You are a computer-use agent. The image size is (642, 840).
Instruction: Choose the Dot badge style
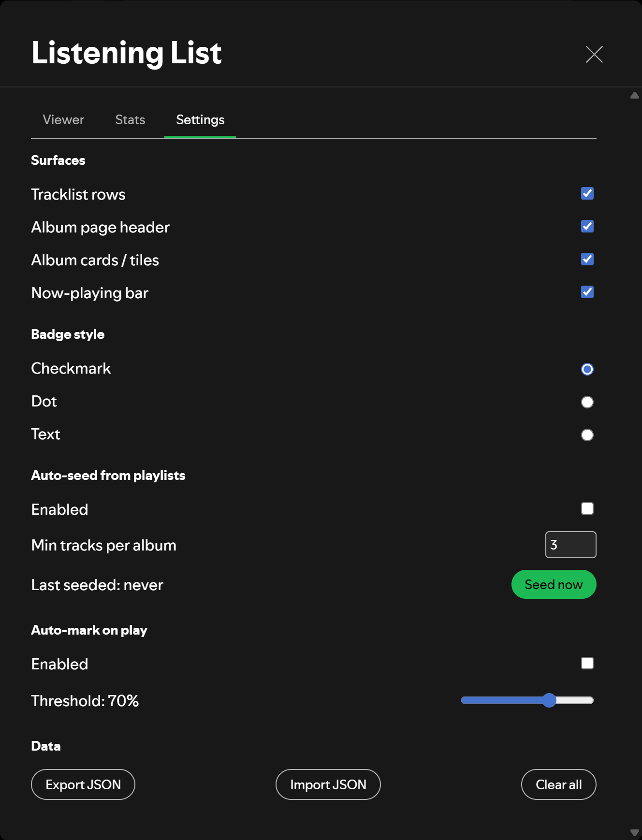(x=587, y=402)
